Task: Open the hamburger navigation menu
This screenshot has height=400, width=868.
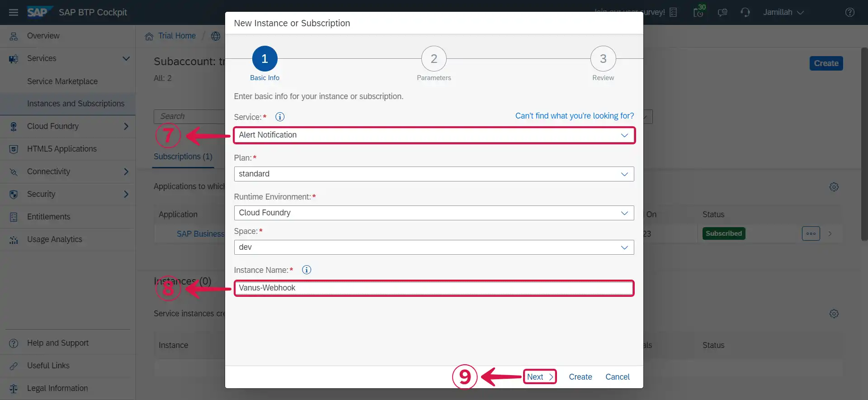Action: [14, 12]
